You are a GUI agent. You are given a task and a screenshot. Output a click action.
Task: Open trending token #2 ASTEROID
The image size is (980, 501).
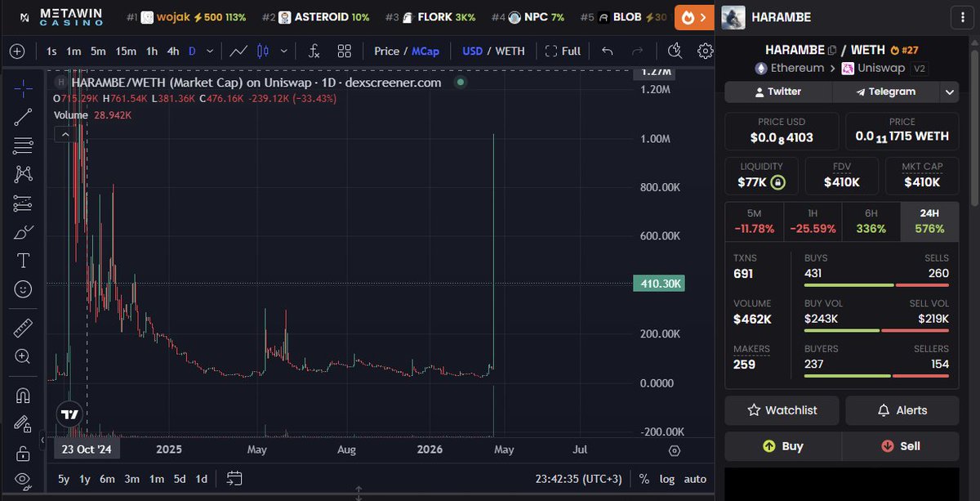[316, 17]
